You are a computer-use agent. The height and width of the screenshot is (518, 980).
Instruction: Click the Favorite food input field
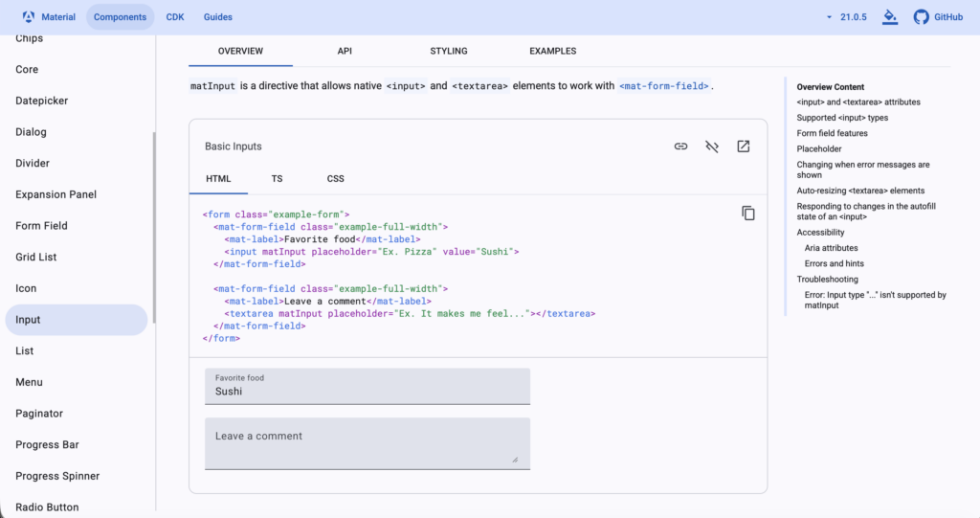tap(367, 391)
